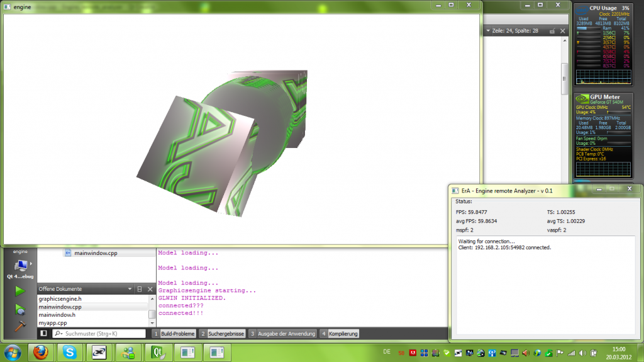
Task: Start debugging with the play-bug icon
Action: click(19, 309)
